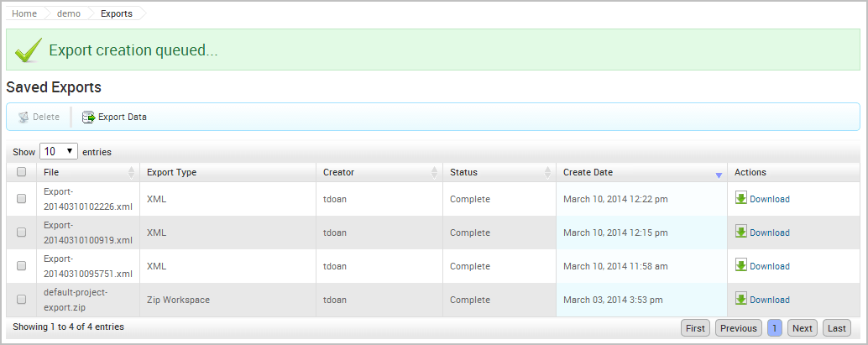Click the Delete eraser icon
The image size is (868, 345).
click(24, 118)
